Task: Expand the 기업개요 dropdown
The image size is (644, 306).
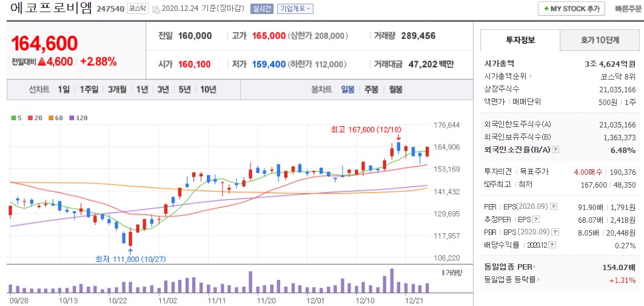Action: coord(295,8)
